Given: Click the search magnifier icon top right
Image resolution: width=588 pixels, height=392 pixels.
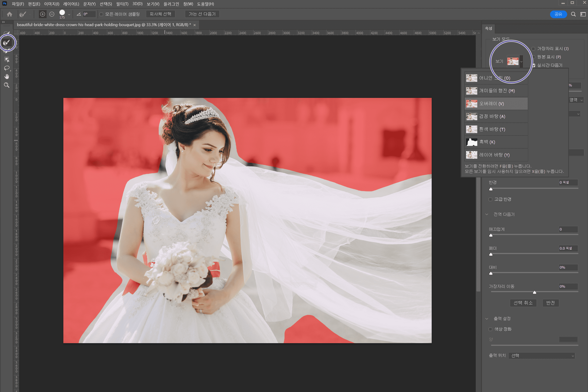Looking at the screenshot, I should (x=573, y=14).
